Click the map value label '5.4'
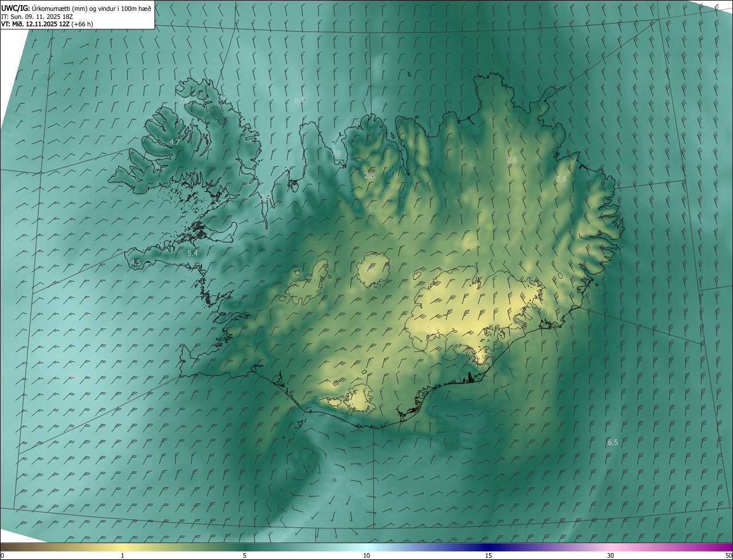Image resolution: width=733 pixels, height=560 pixels. 192,253
